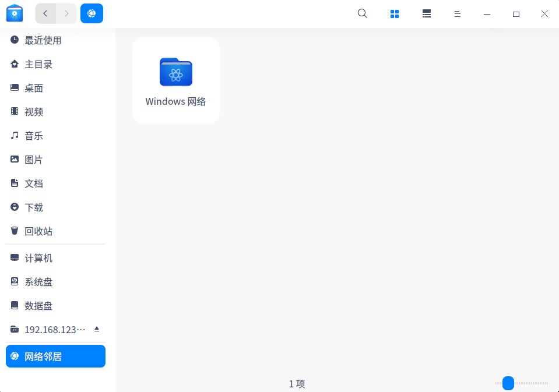This screenshot has width=559, height=392.
Task: Open the 下载 downloads folder
Action: pos(34,207)
